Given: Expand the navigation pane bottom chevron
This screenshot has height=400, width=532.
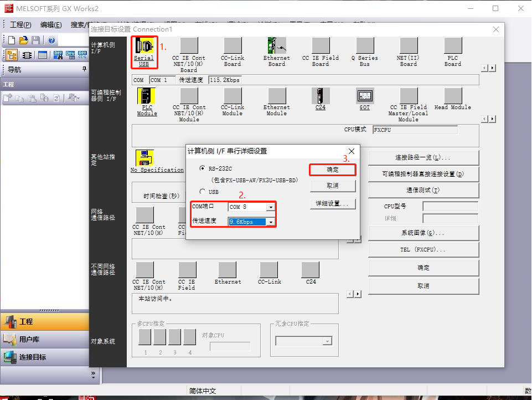Looking at the screenshot, I should [x=92, y=374].
